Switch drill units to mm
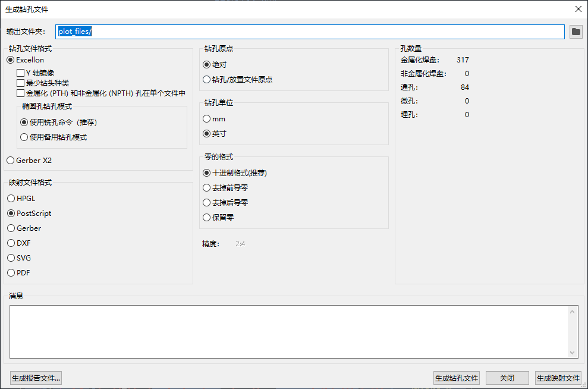Screen dimensions: 588x389 [206, 118]
